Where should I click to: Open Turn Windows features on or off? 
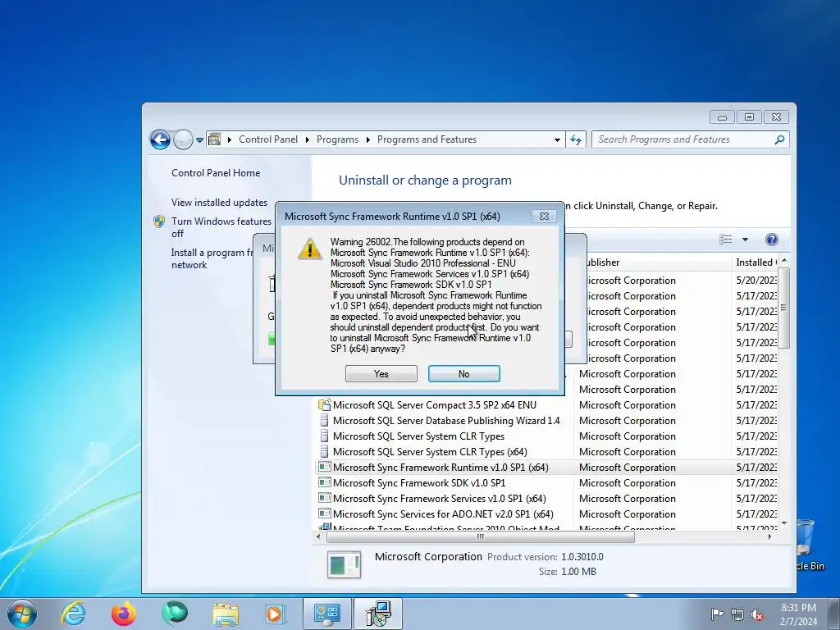(221, 227)
